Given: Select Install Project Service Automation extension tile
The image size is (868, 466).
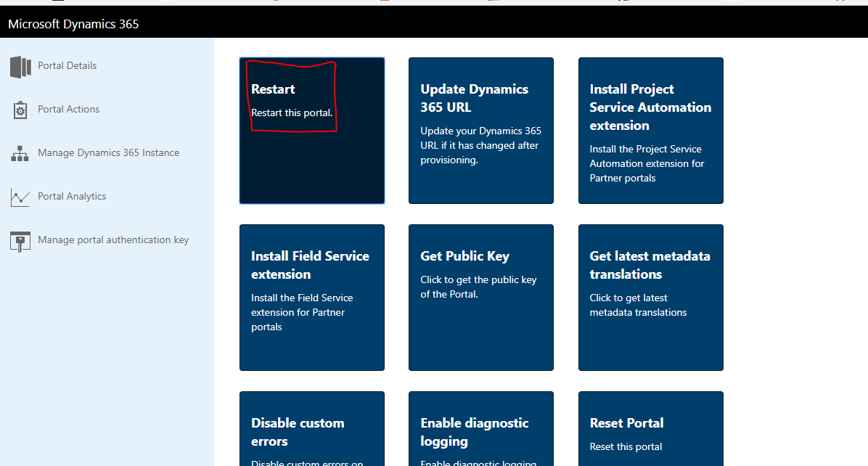Looking at the screenshot, I should click(651, 131).
